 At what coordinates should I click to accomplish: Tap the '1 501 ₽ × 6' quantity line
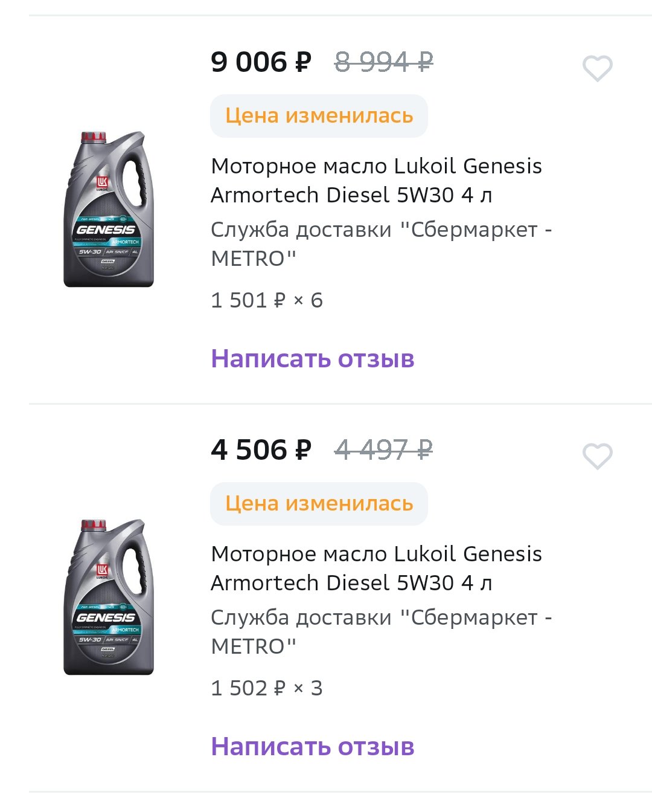pos(267,300)
